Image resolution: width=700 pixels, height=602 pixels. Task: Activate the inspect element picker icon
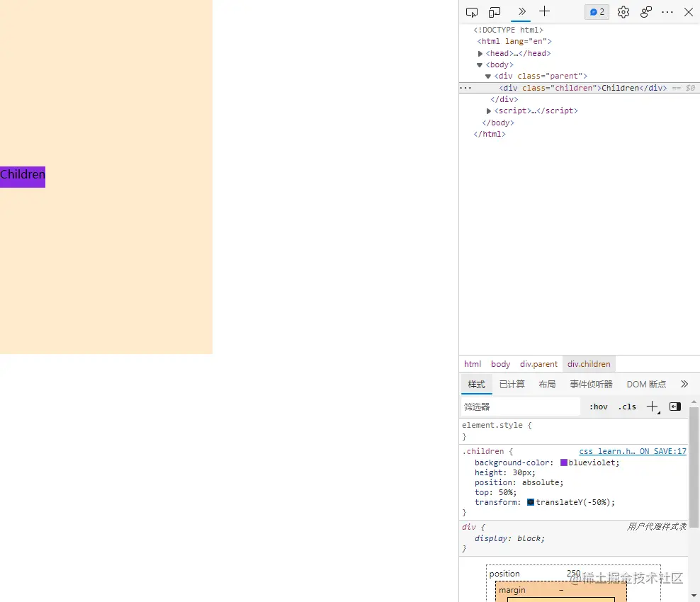(471, 12)
